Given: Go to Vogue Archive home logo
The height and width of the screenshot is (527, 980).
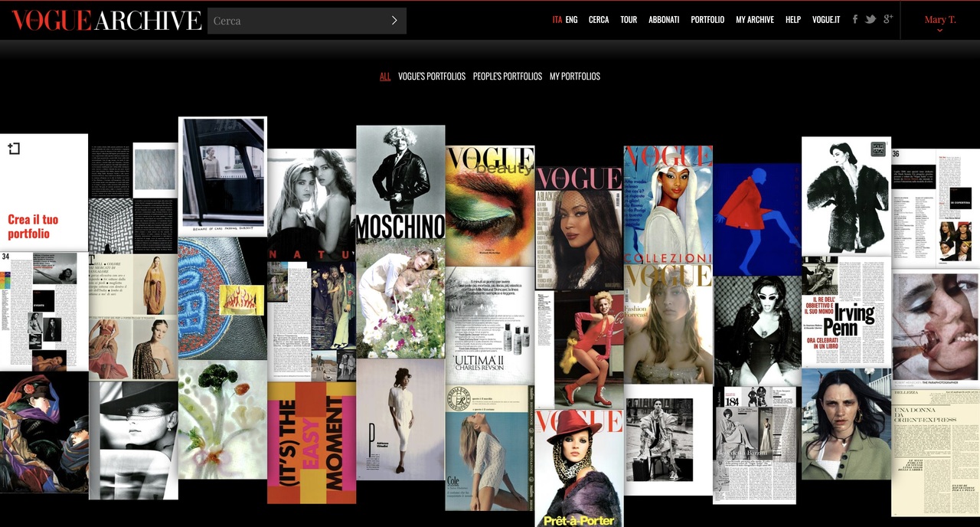Looking at the screenshot, I should click(x=106, y=21).
